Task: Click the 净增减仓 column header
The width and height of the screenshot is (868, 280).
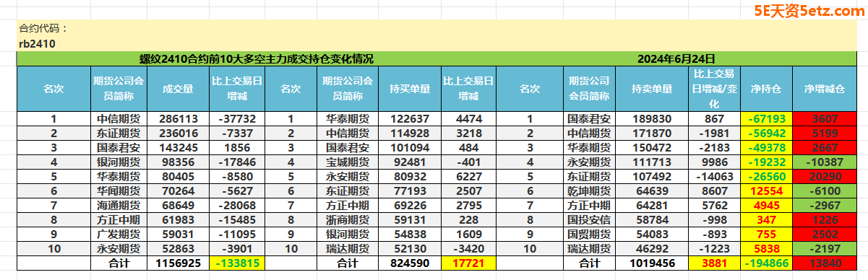Action: tap(825, 89)
